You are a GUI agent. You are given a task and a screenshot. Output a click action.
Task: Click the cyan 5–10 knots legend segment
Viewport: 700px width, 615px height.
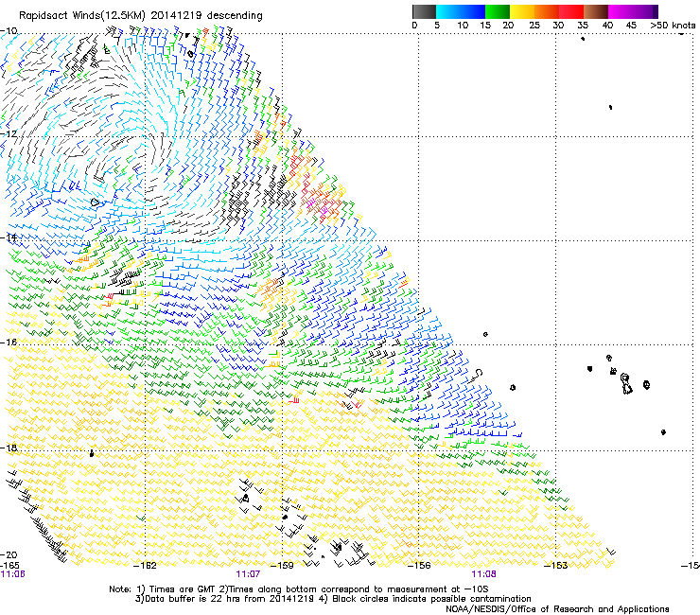[448, 11]
